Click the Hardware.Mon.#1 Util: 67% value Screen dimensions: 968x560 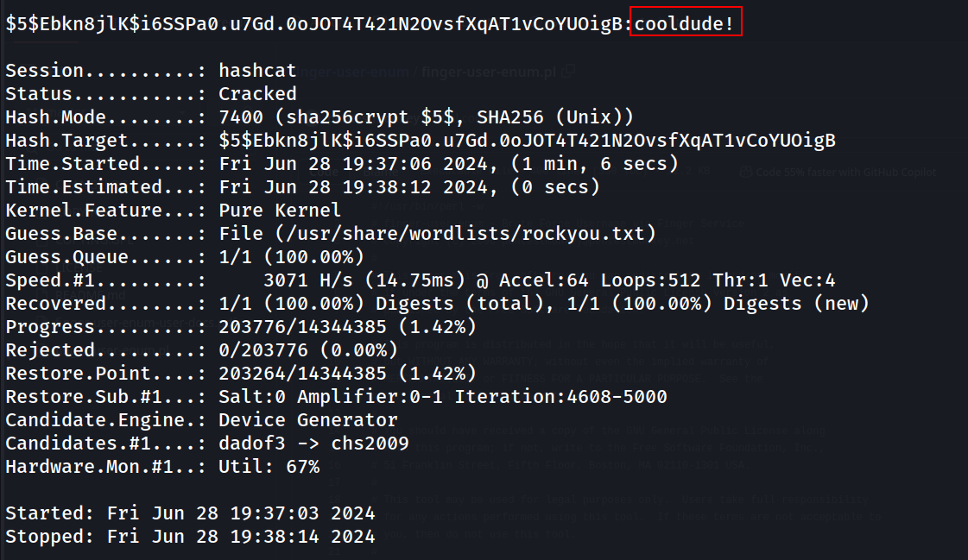pos(269,467)
